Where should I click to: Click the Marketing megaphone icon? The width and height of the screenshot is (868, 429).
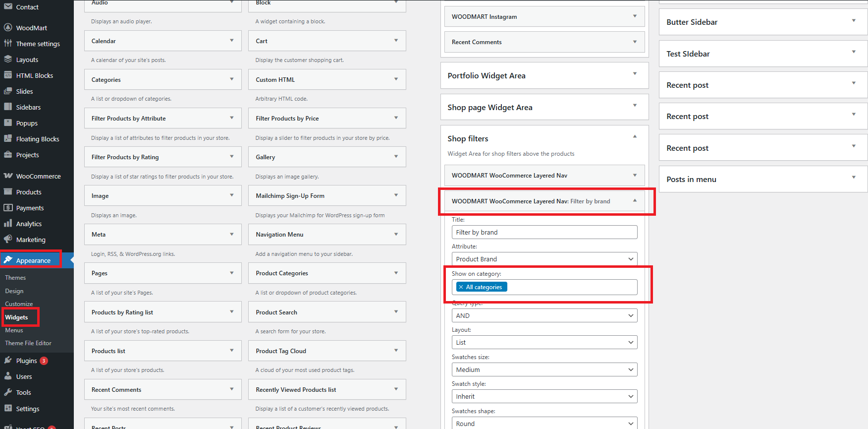[x=8, y=239]
